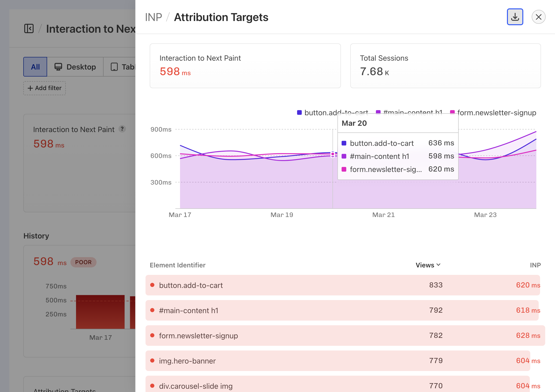This screenshot has height=392, width=555.
Task: Click the Tablet device icon
Action: (114, 67)
